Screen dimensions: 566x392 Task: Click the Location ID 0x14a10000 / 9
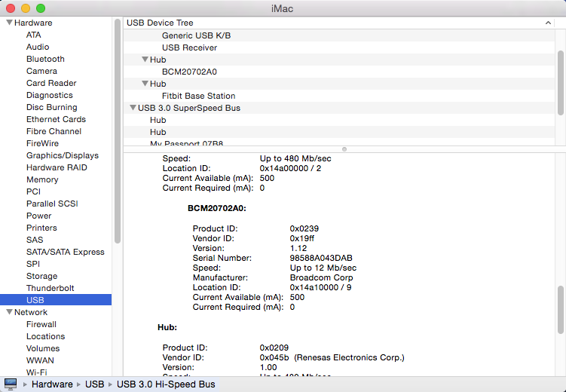pyautogui.click(x=320, y=287)
